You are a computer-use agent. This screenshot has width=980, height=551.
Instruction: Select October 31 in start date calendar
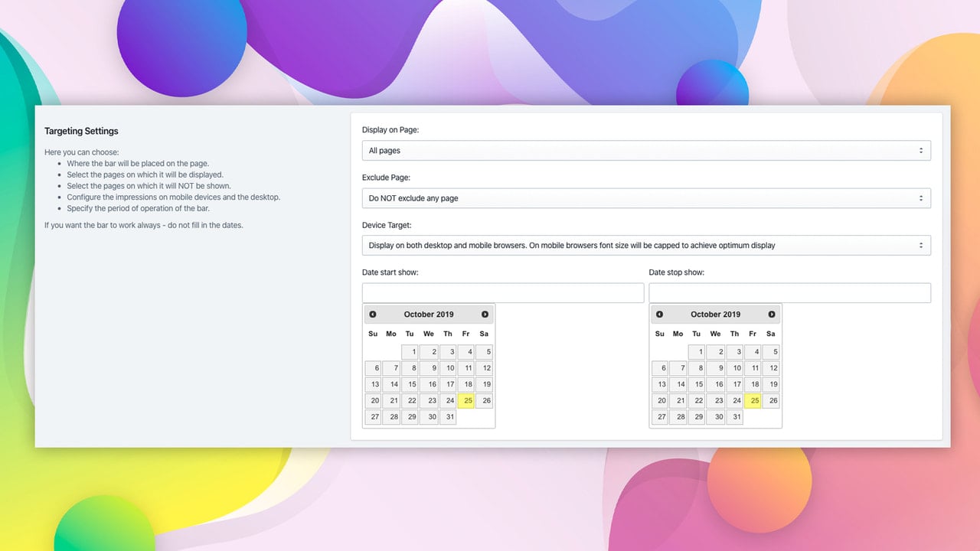447,416
